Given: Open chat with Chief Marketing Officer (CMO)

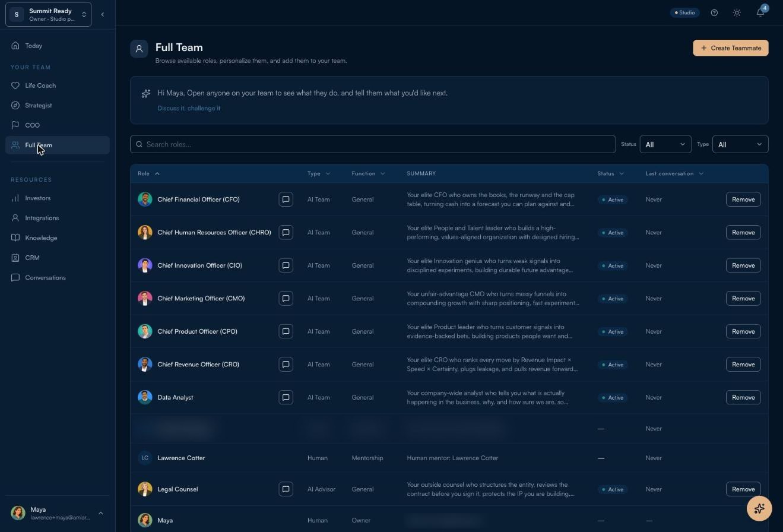Looking at the screenshot, I should (x=286, y=299).
